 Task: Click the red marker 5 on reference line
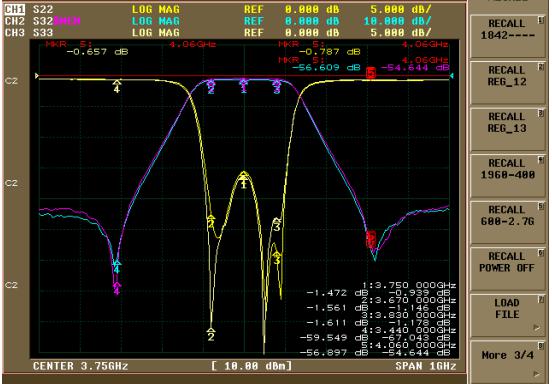[371, 73]
